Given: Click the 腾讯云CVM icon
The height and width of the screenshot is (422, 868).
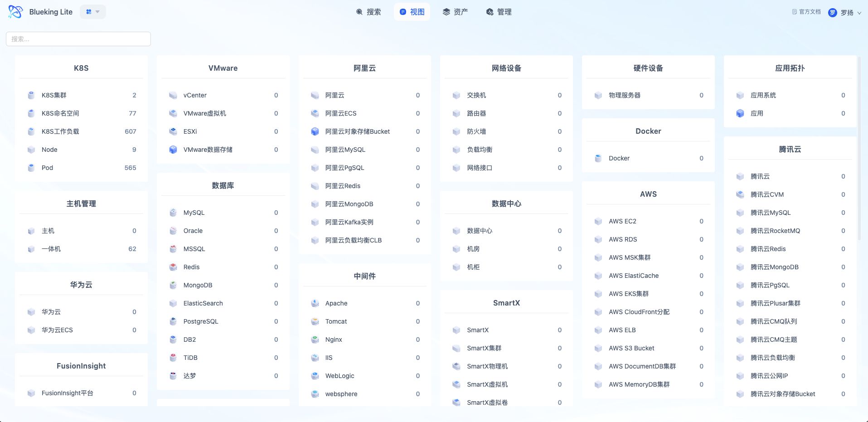Looking at the screenshot, I should [x=740, y=194].
